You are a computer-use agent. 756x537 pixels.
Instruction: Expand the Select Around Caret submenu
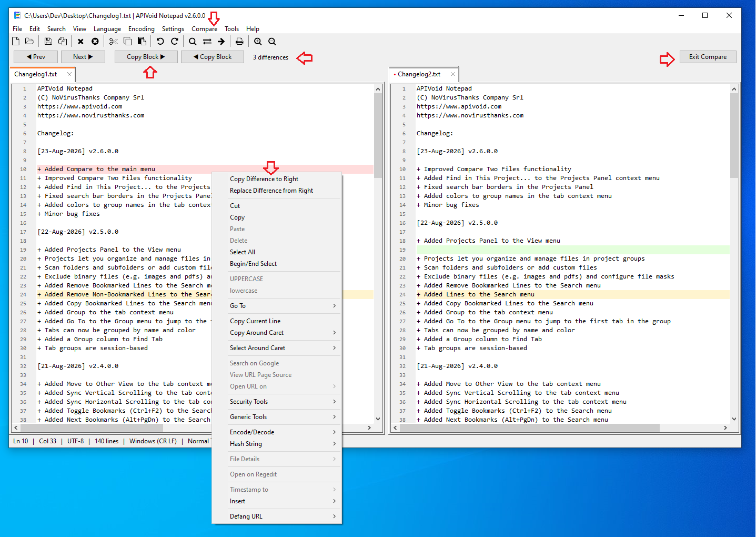277,348
